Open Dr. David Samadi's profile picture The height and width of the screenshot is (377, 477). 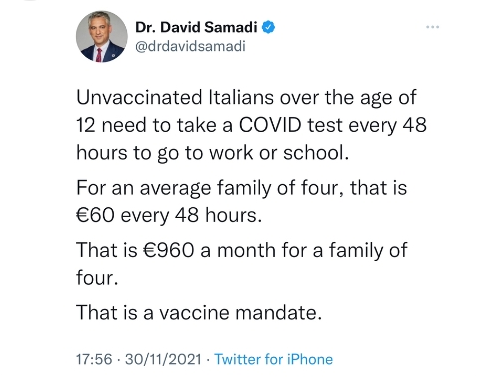[102, 36]
